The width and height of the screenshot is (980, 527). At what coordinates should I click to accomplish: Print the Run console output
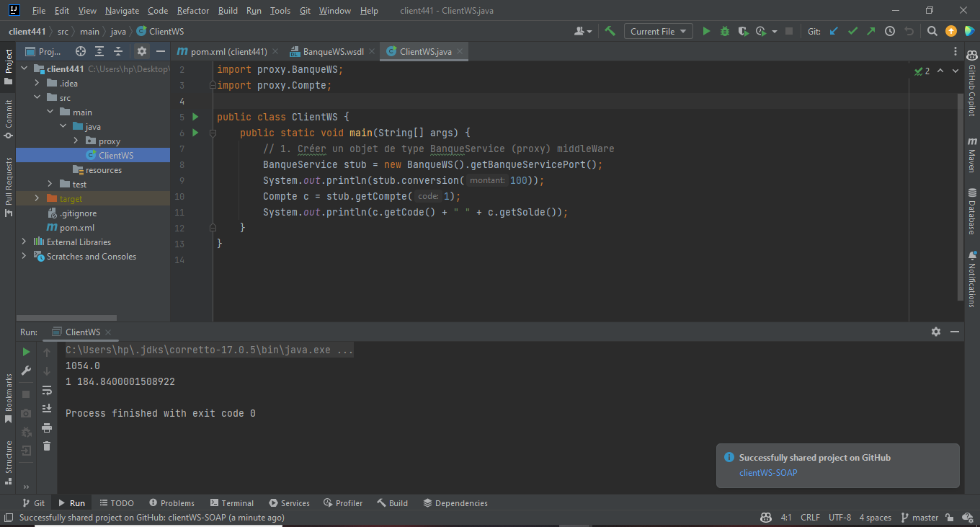click(47, 428)
